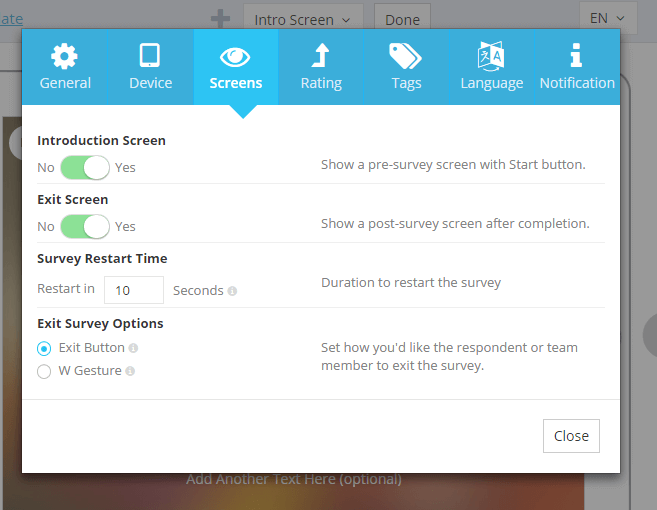Toggle the Exit Screen switch
The image size is (657, 510).
click(85, 227)
